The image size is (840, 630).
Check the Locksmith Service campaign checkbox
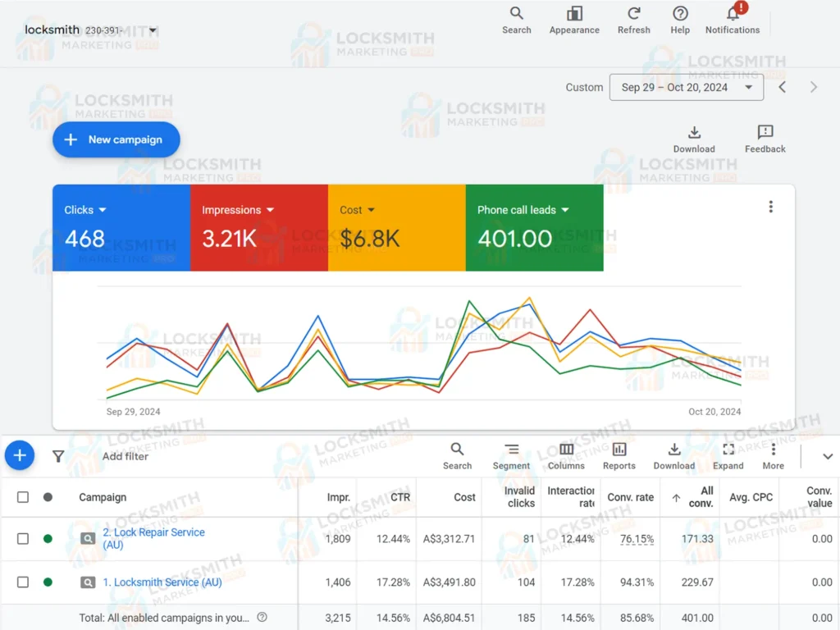tap(23, 582)
